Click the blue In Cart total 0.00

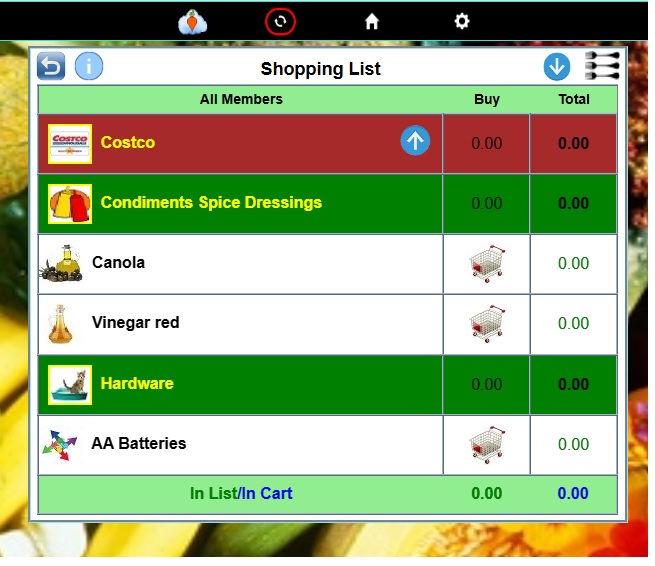(x=573, y=493)
